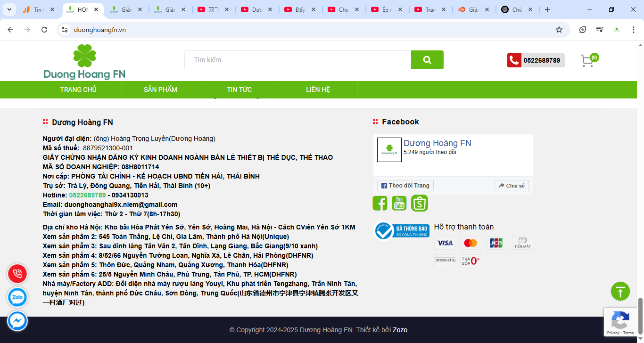Click the green back-to-top arrow button
Viewport: 644px width, 343px height.
tap(620, 291)
